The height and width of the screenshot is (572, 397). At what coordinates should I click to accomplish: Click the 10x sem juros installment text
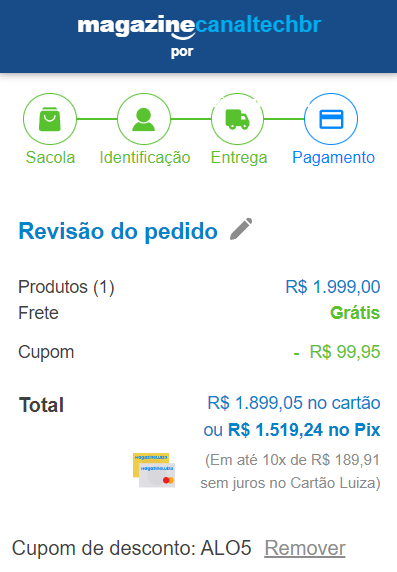pos(290,471)
